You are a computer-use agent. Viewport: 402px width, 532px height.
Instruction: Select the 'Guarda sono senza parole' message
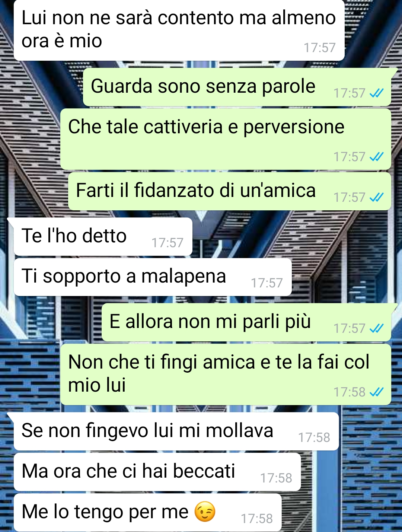pyautogui.click(x=237, y=87)
